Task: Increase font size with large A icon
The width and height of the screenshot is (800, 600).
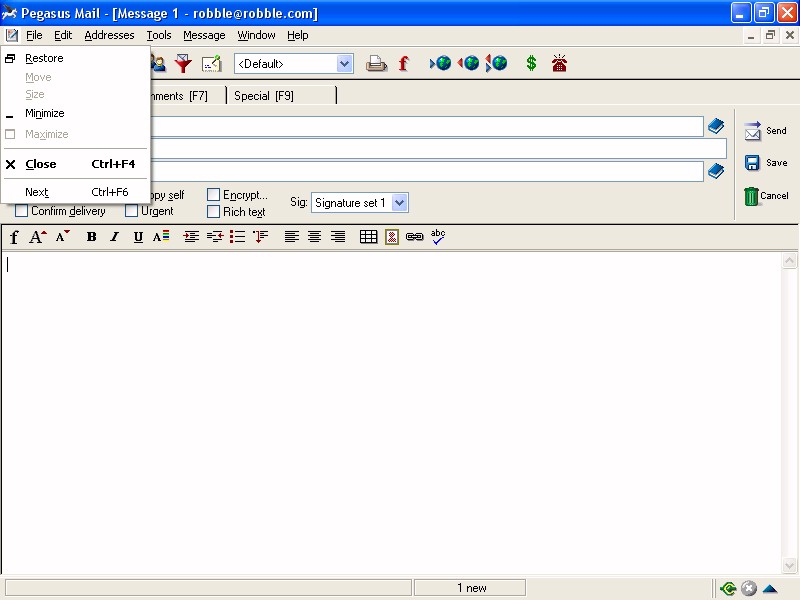Action: point(38,237)
